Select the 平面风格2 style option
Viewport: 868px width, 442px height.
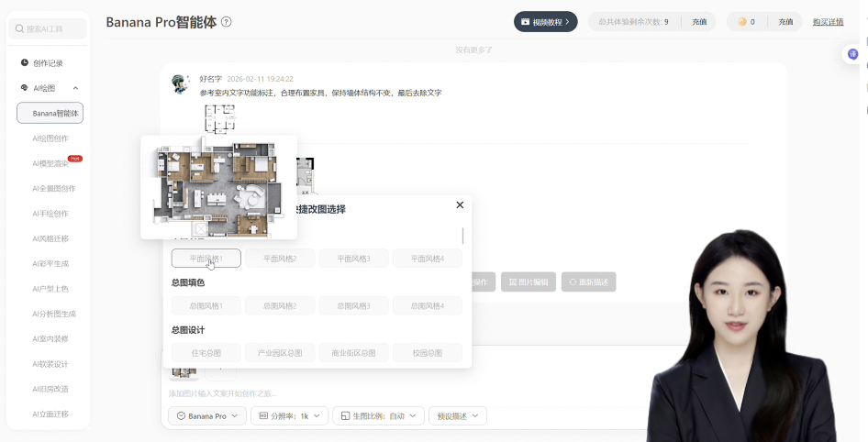pyautogui.click(x=280, y=259)
